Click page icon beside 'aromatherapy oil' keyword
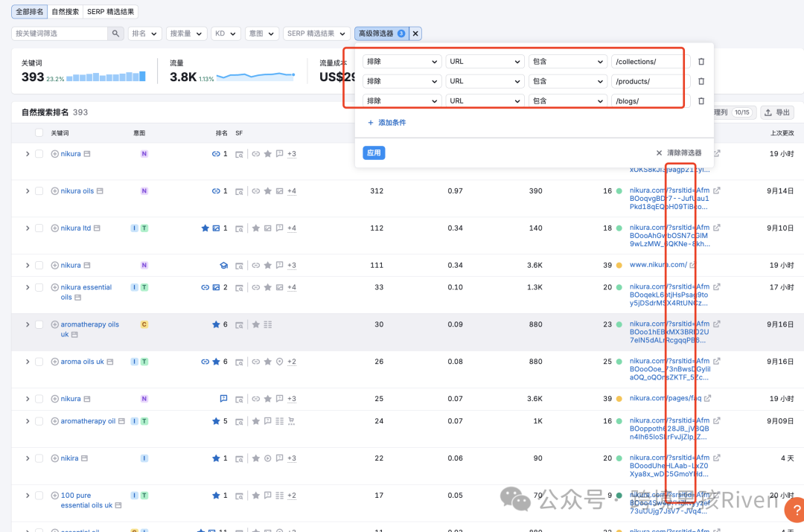Viewport: 804px width, 532px height. 121,421
